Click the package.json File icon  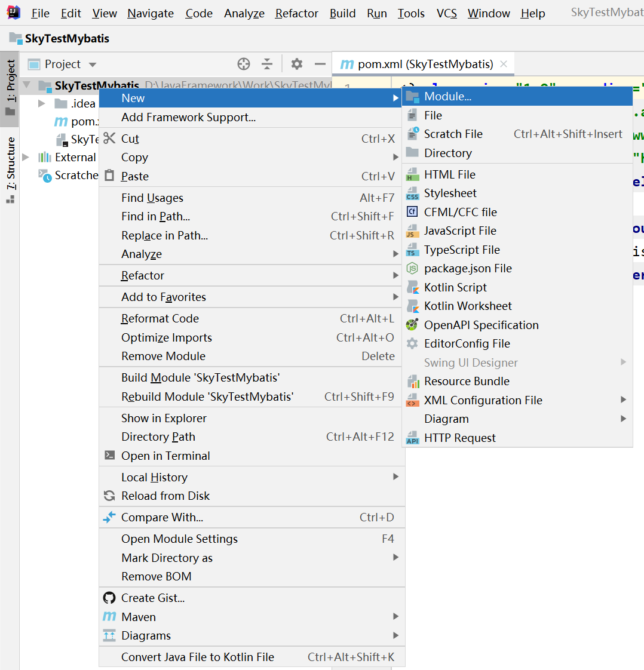(x=412, y=268)
